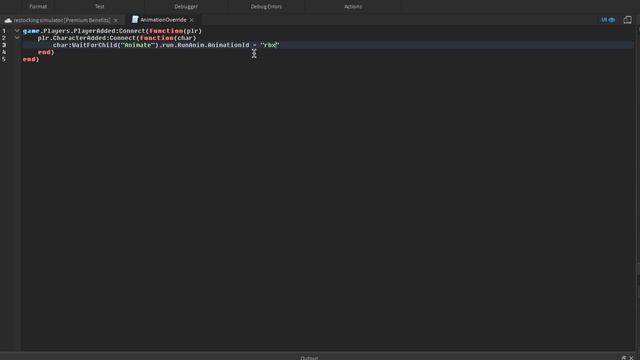Click the detach script window icon

click(x=627, y=20)
